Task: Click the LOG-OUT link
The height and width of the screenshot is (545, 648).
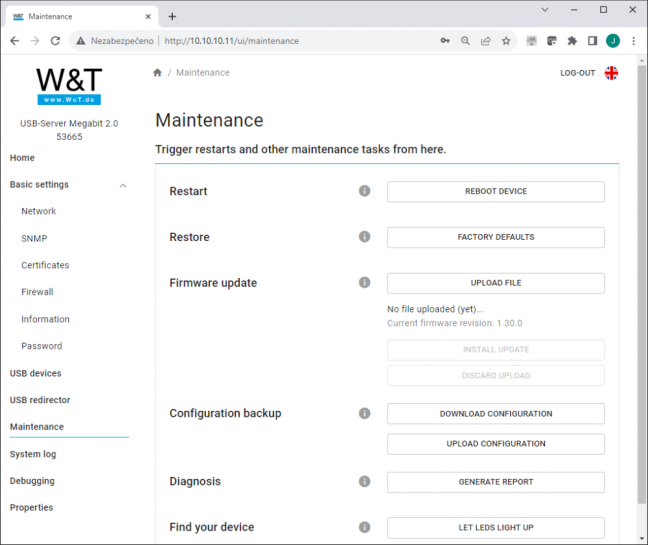Action: 577,73
